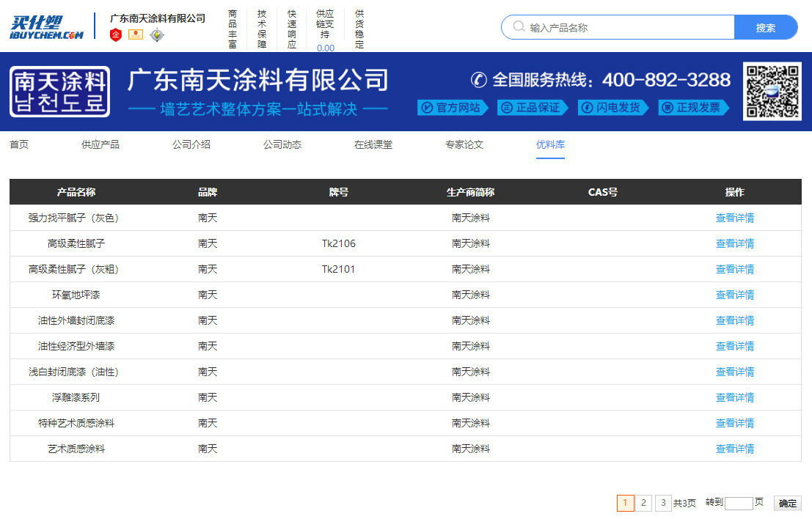The height and width of the screenshot is (519, 812).
Task: Click the grey diamond medal badge
Action: tap(157, 34)
